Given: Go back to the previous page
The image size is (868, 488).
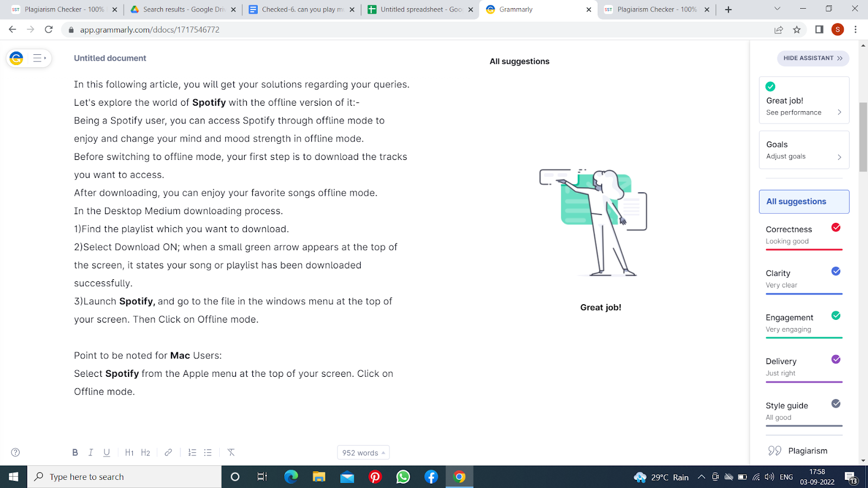Looking at the screenshot, I should 12,30.
